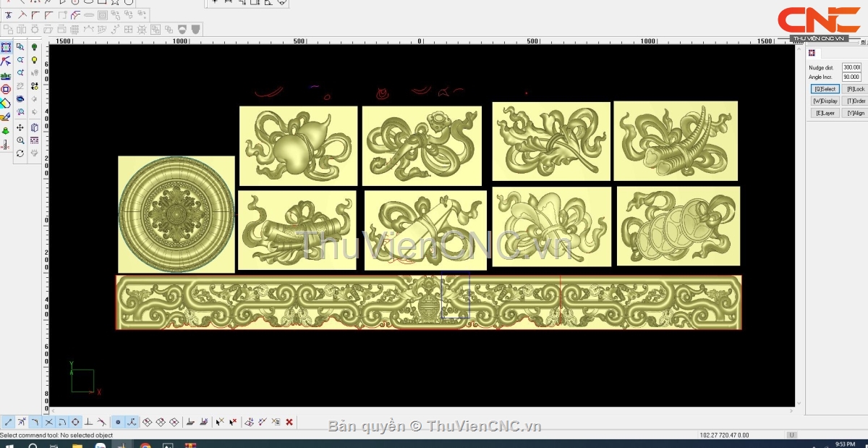Click the yellow light bulb icon
868x448 pixels.
(34, 60)
